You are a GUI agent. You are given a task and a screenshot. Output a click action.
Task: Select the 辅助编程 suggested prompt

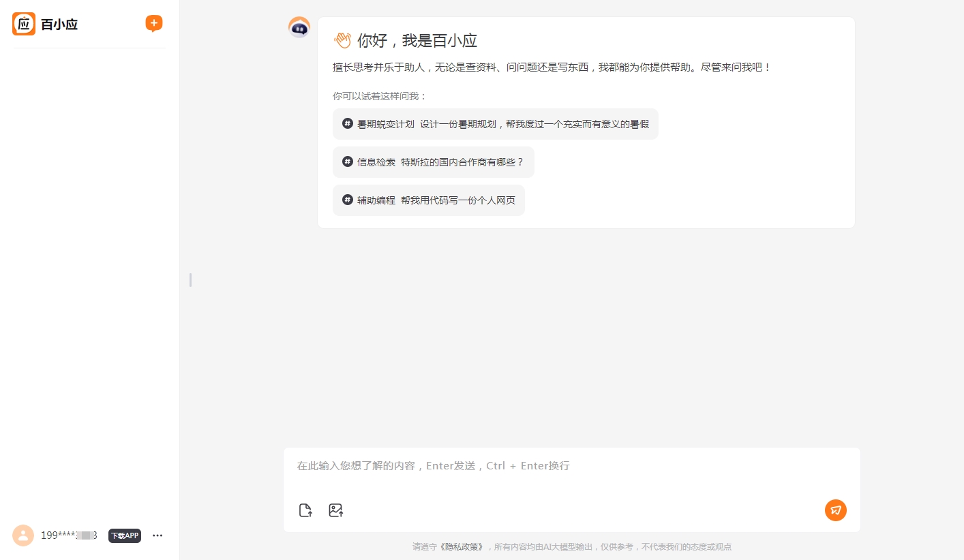[x=429, y=200]
